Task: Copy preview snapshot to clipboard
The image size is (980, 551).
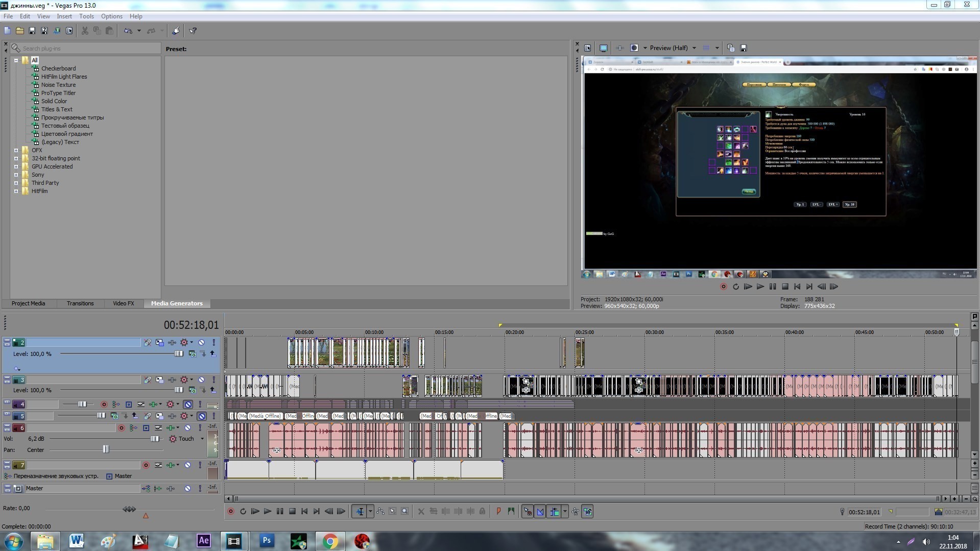Action: point(731,48)
